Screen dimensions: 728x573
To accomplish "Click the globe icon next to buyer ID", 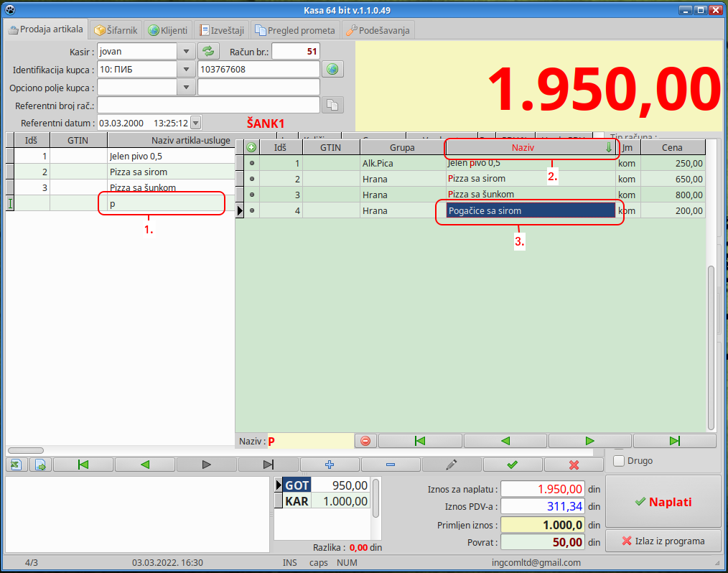I will tap(332, 69).
